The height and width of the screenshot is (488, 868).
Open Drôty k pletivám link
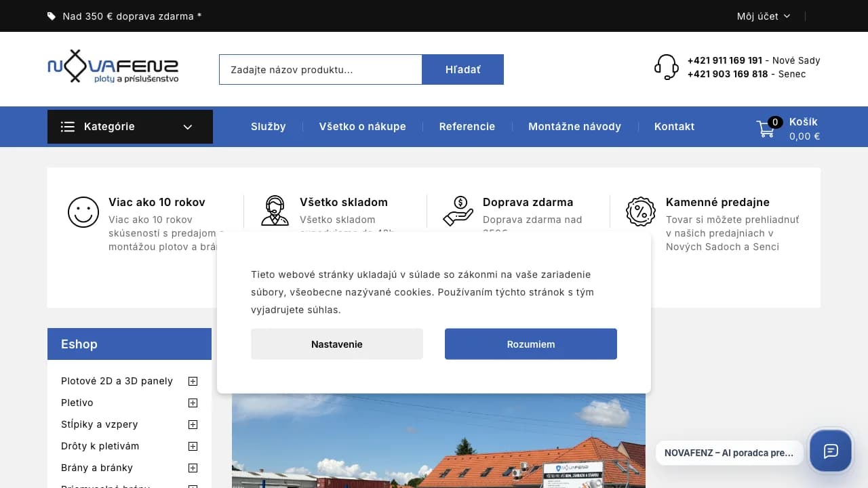coord(100,446)
